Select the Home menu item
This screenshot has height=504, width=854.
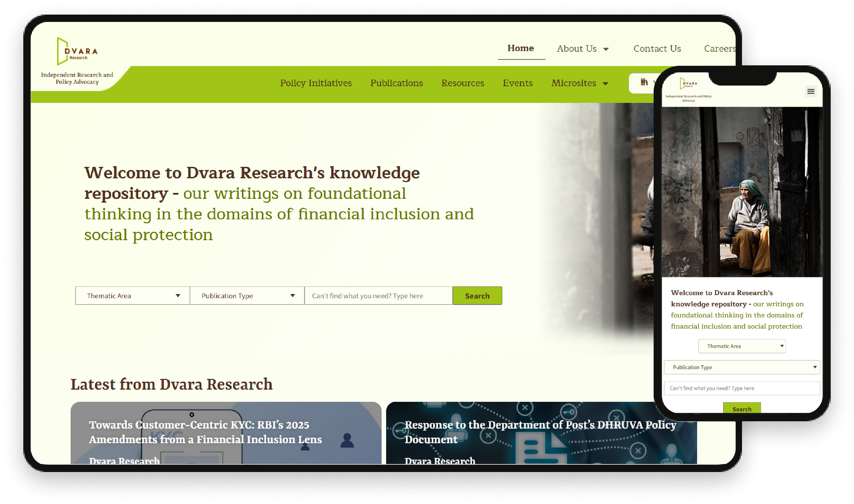point(520,48)
